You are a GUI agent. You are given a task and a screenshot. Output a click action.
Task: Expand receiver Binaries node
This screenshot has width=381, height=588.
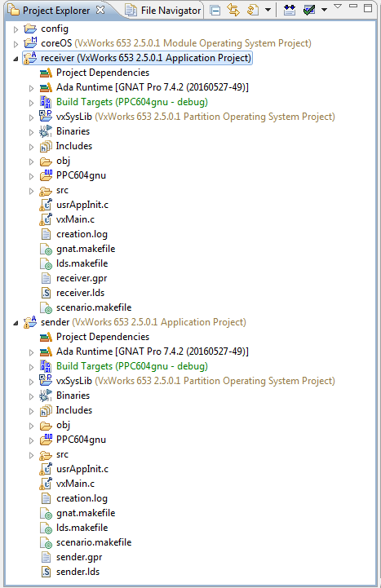click(32, 132)
